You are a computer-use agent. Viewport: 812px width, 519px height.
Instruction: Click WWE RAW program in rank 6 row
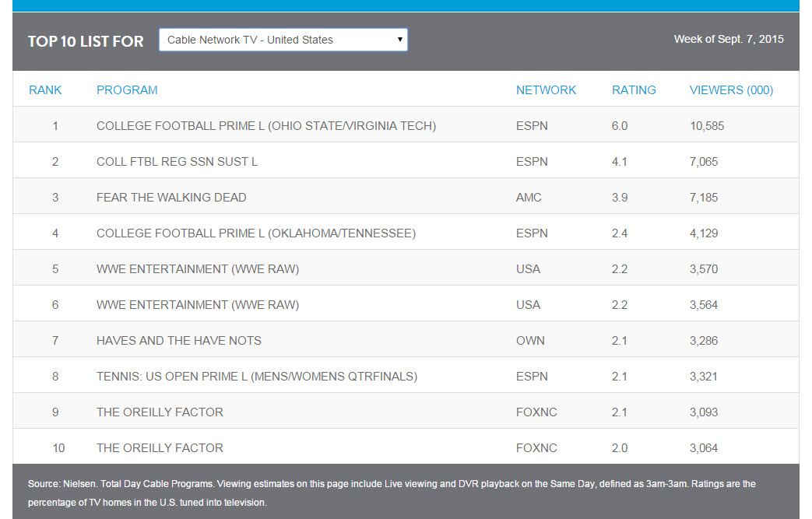pyautogui.click(x=198, y=305)
